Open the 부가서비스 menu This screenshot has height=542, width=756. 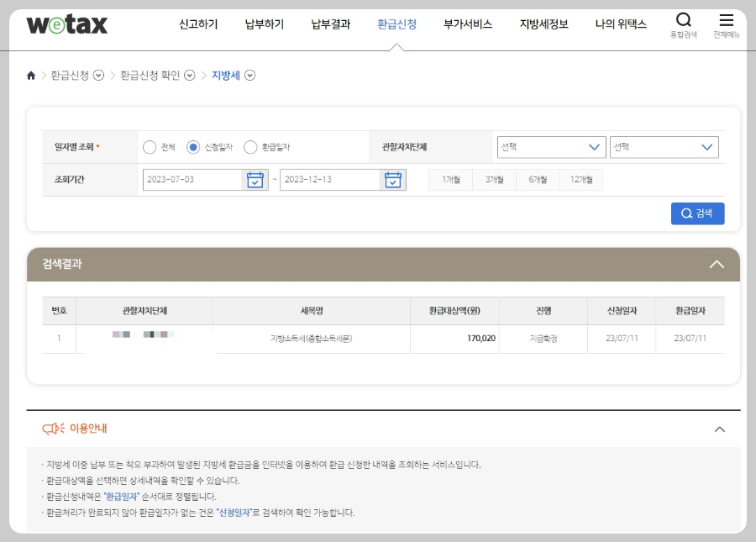[468, 24]
